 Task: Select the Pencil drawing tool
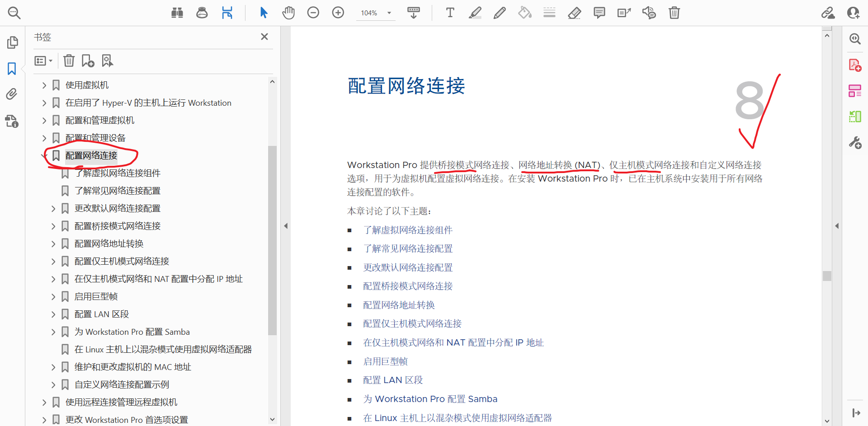(x=500, y=13)
